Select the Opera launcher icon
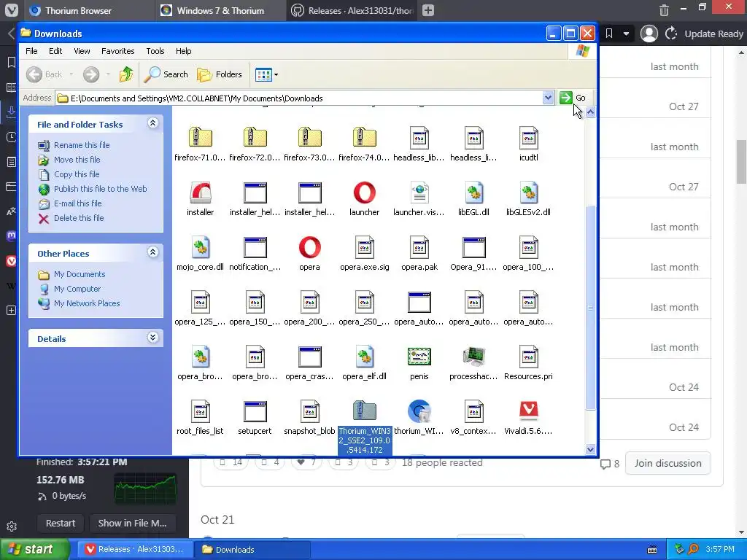This screenshot has width=747, height=560. coord(365,192)
